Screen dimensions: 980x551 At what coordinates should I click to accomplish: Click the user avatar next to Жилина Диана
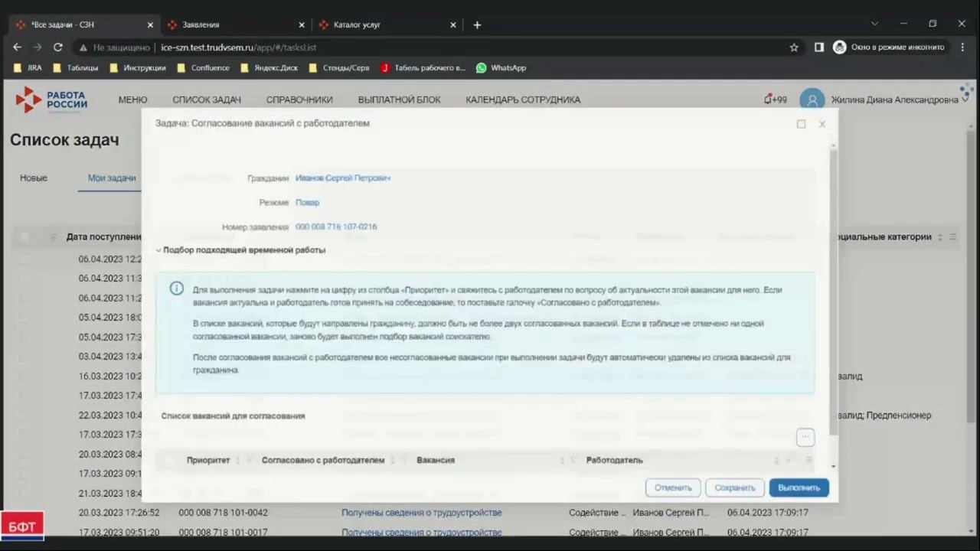click(812, 100)
